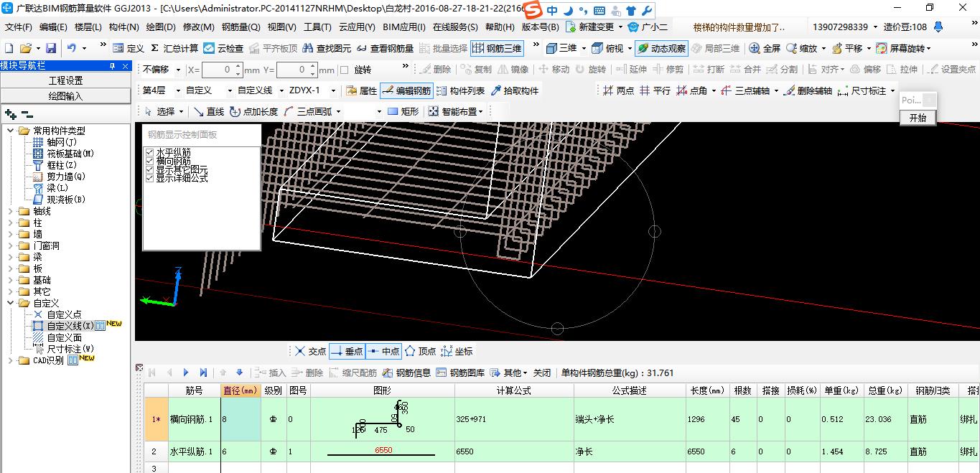Enable the 旋转 rotate checkbox
Screen dimensions: 980x473
(x=344, y=70)
